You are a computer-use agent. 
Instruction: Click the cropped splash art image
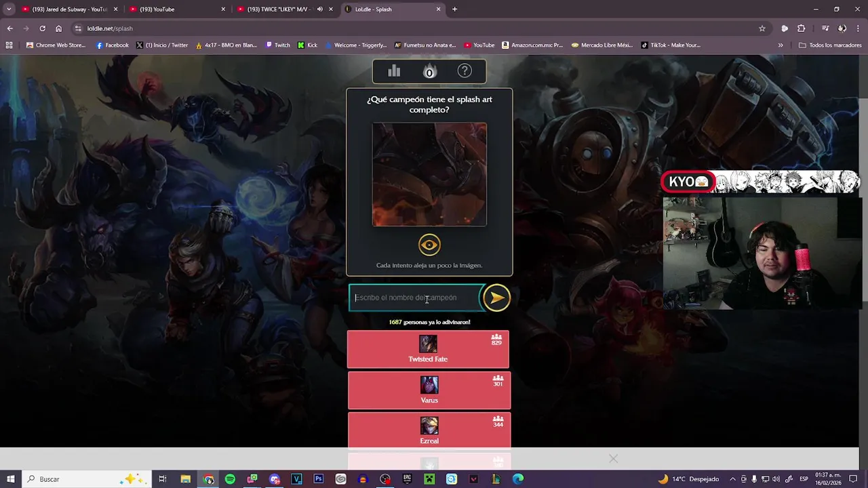point(429,174)
